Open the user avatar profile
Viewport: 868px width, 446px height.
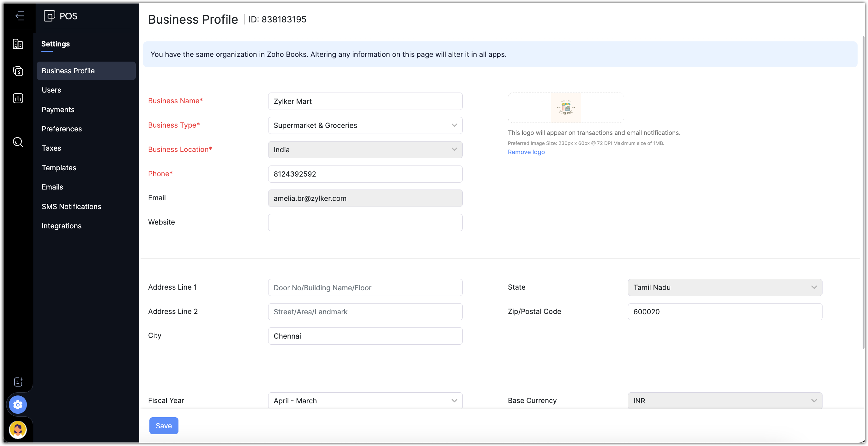click(x=18, y=430)
